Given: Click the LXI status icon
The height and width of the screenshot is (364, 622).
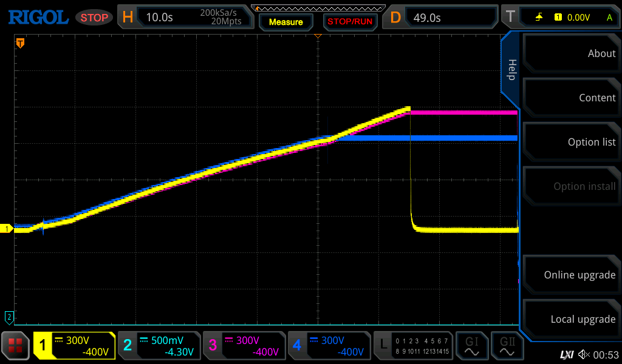Looking at the screenshot, I should 566,354.
